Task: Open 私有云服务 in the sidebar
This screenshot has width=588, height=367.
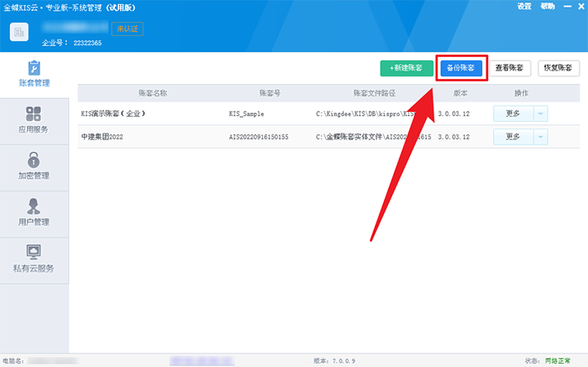Action: point(34,259)
